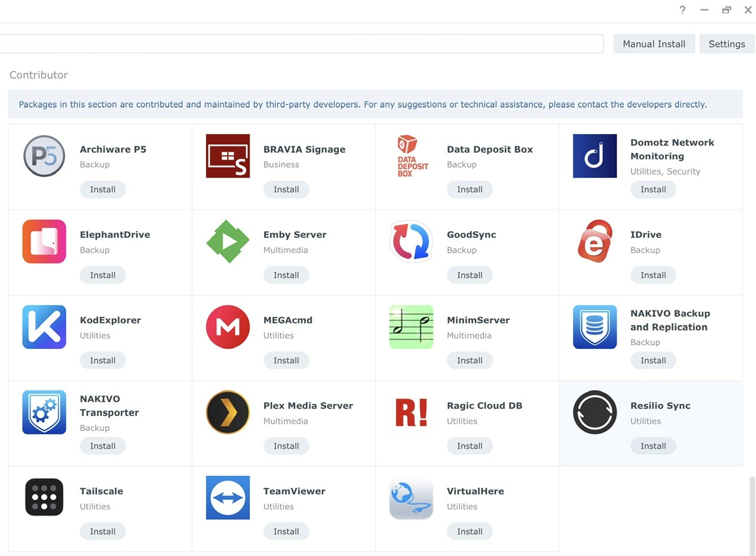This screenshot has width=756, height=556.
Task: Open Package Center Settings
Action: pyautogui.click(x=726, y=44)
